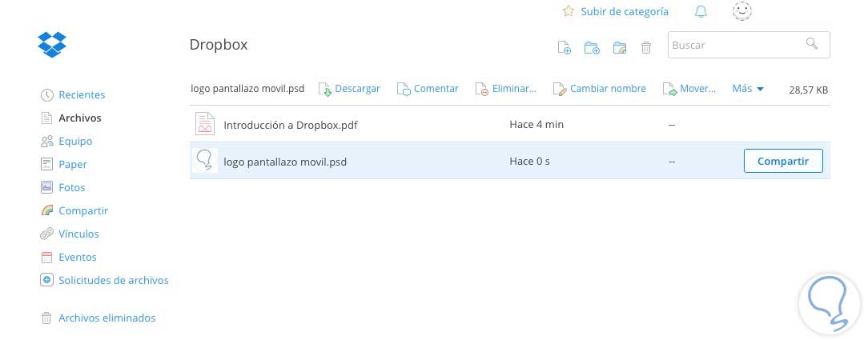868x340 pixels.
Task: Click the Dropbox logo icon
Action: pyautogui.click(x=52, y=44)
